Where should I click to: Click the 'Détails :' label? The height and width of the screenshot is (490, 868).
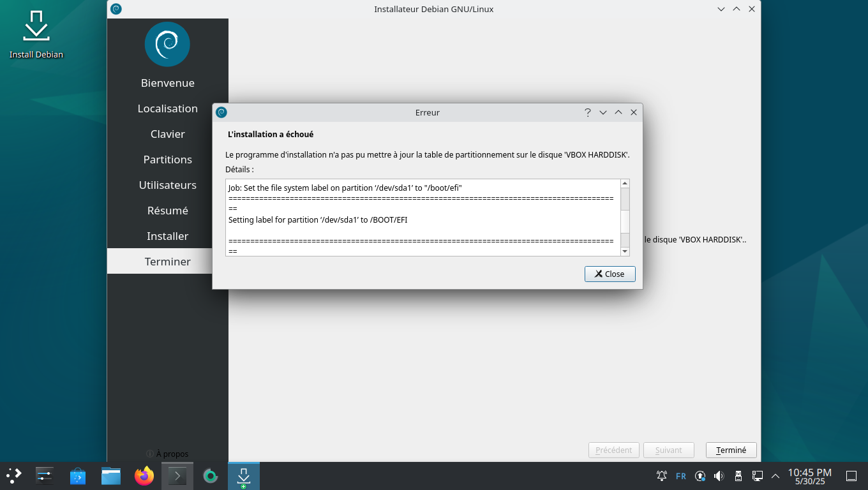[239, 170]
